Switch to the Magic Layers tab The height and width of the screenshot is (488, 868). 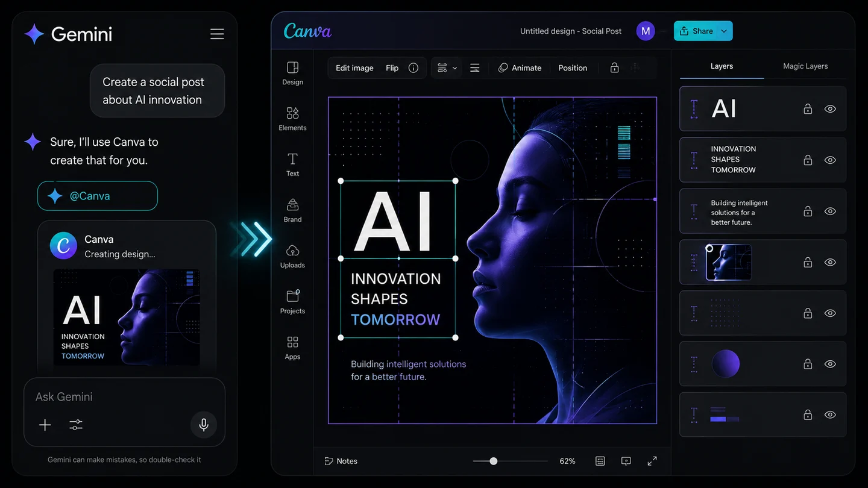(805, 66)
